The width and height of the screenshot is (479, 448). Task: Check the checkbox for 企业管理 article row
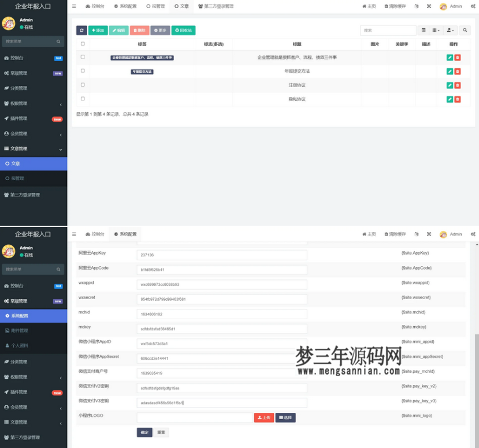click(x=81, y=58)
